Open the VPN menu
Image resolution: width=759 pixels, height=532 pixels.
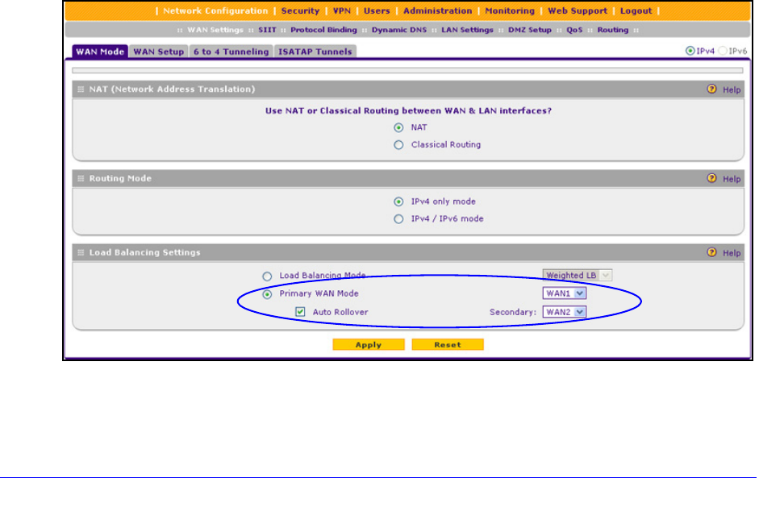(342, 11)
